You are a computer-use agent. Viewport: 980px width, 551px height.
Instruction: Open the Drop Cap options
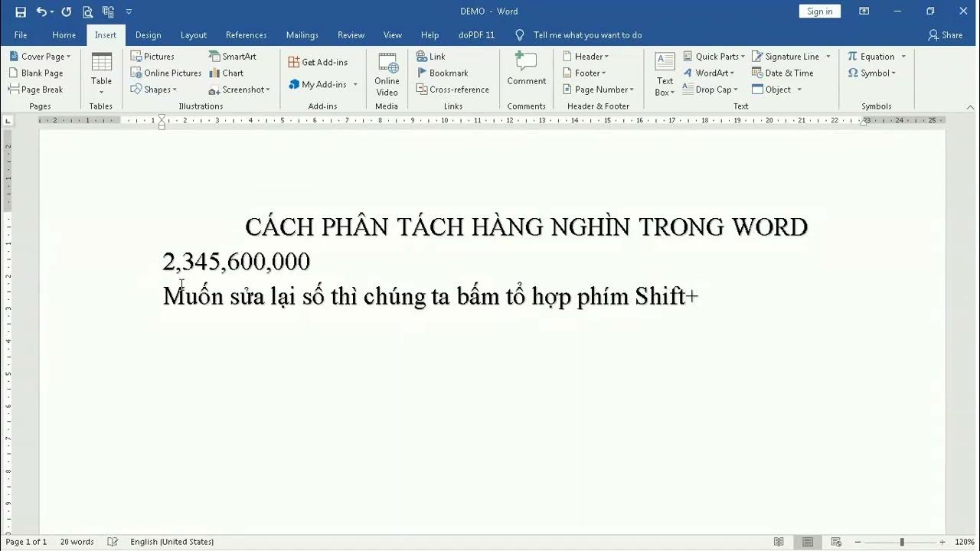pyautogui.click(x=710, y=90)
